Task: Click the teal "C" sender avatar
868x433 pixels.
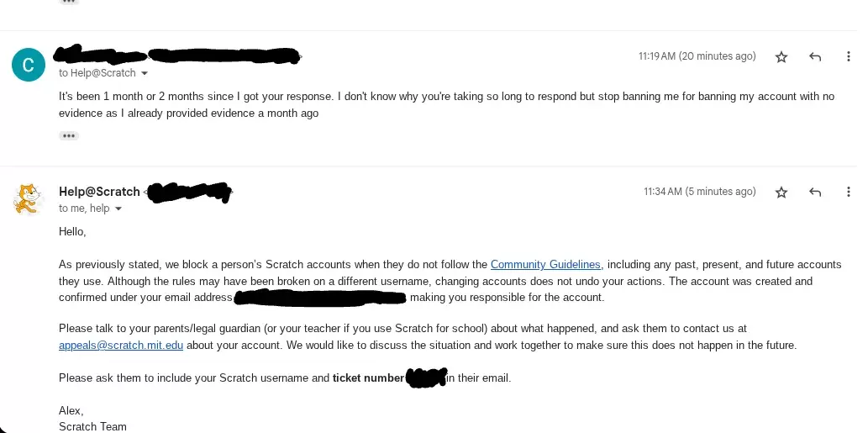Action: coord(29,65)
